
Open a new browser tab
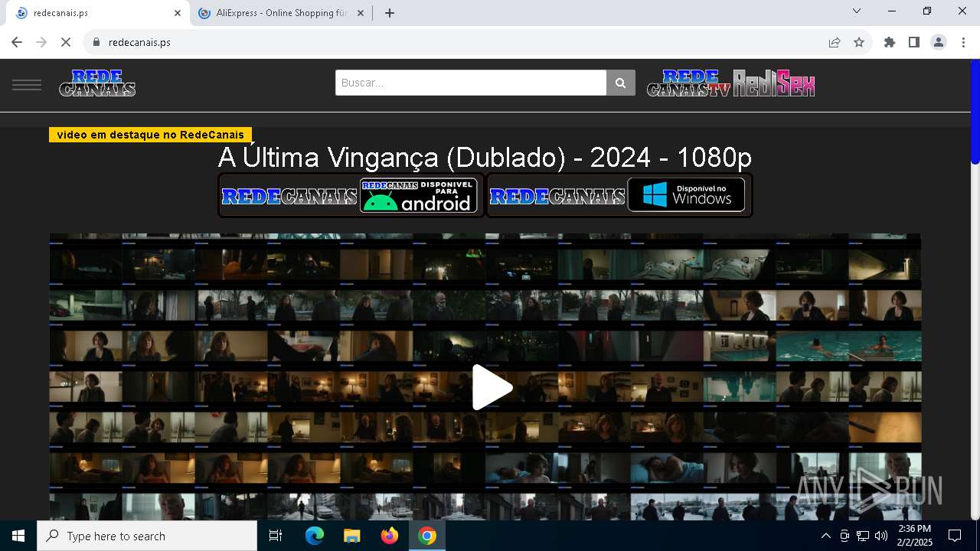tap(390, 13)
